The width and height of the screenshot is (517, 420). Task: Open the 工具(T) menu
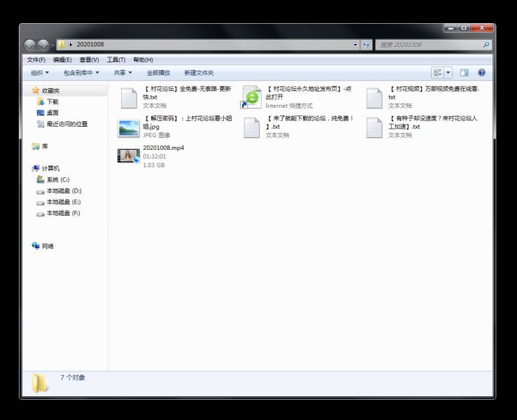[x=115, y=60]
